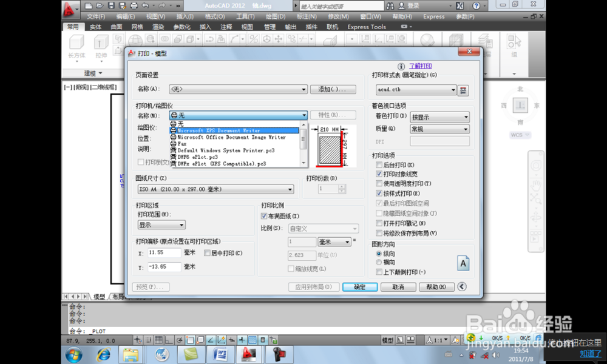The image size is (607, 364).
Task: Toggle plot object lineweights (打印对象线宽) checkbox
Action: pyautogui.click(x=379, y=174)
